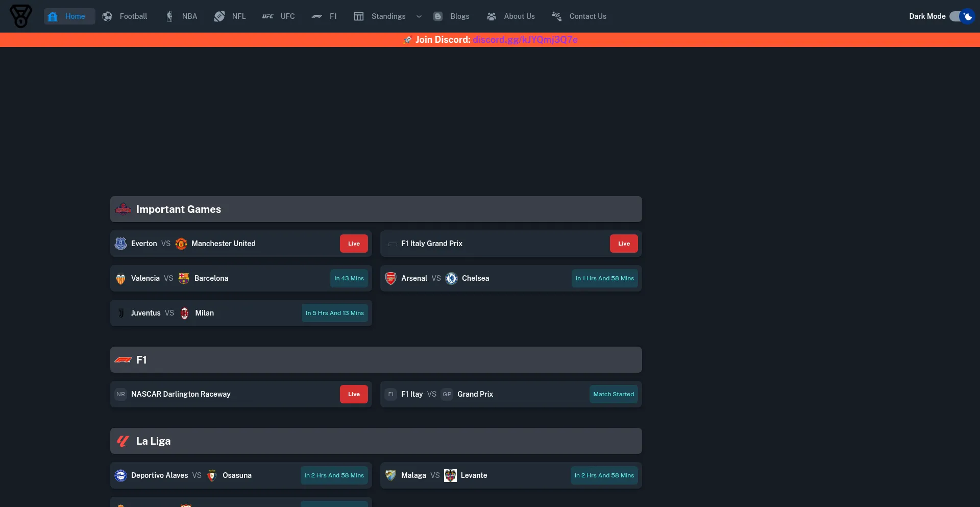The image size is (980, 507).
Task: Toggle the Dark Mode switch
Action: [x=962, y=16]
